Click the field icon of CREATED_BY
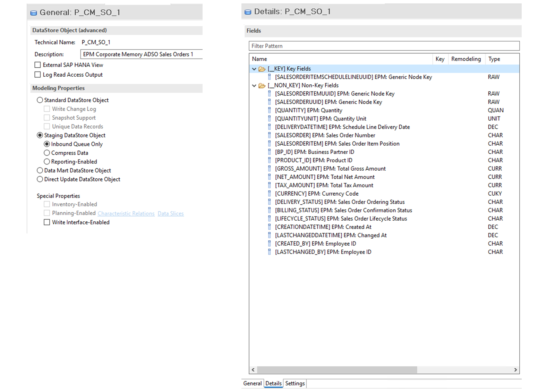555x392 pixels. point(270,244)
